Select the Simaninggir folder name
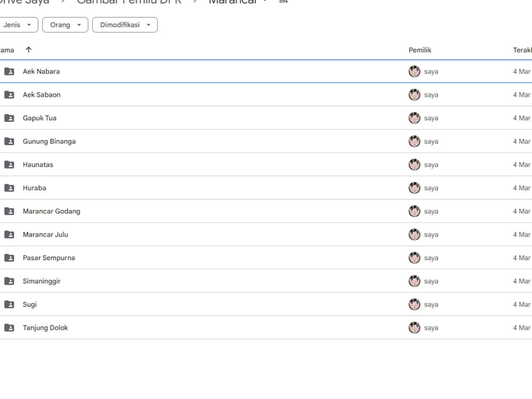 [x=41, y=281]
